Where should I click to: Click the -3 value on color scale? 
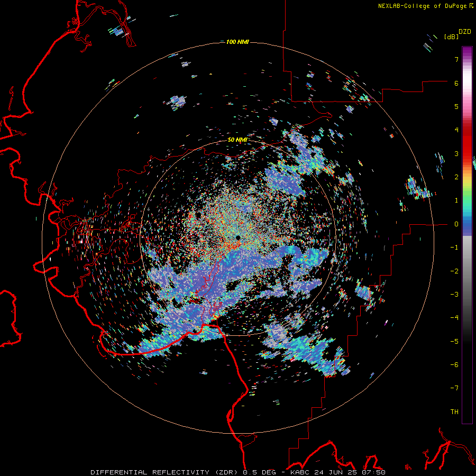pos(454,295)
